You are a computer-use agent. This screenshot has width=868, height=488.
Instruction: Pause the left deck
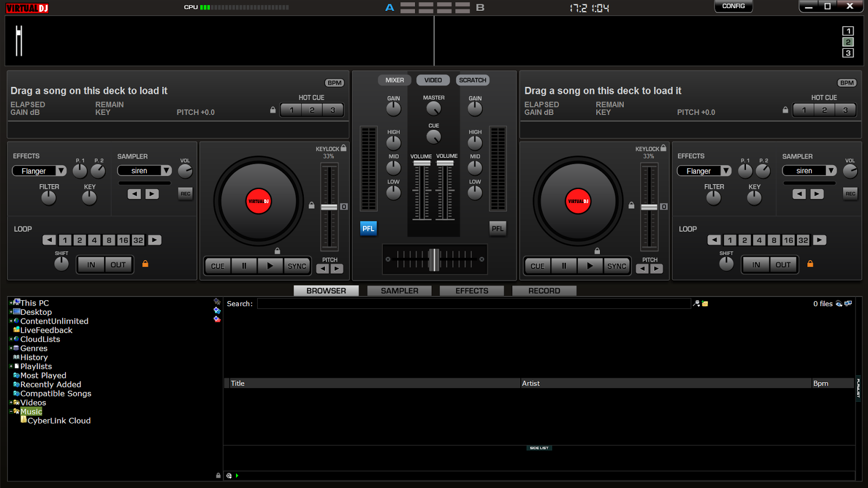pyautogui.click(x=244, y=266)
